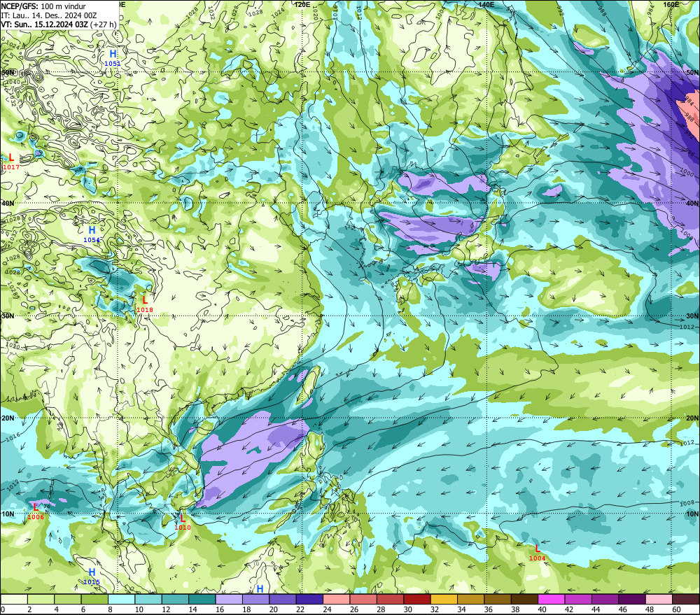Click the dark red 30–32 legend swatch
The height and width of the screenshot is (615, 700).
coord(417,600)
